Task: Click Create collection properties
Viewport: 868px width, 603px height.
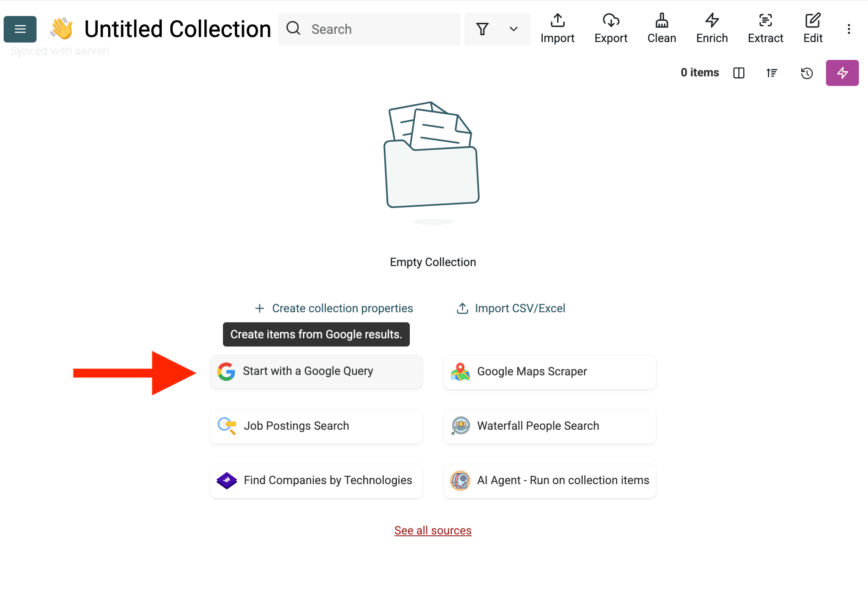Action: point(334,308)
